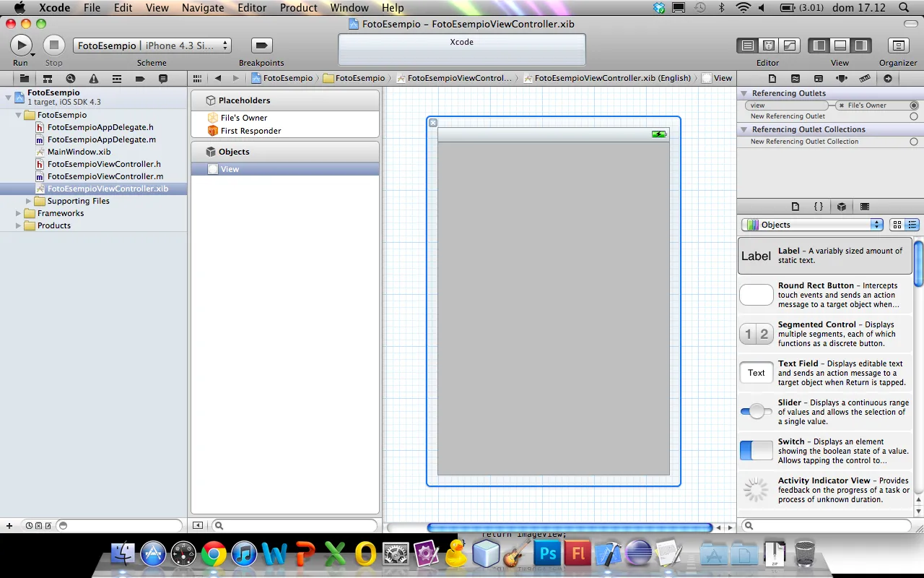Open the Editor menu

coord(252,8)
